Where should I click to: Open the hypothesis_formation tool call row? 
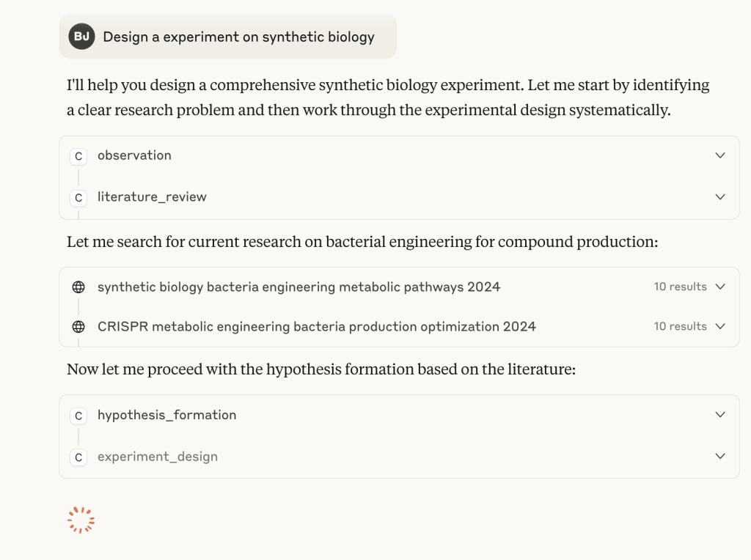coord(399,415)
